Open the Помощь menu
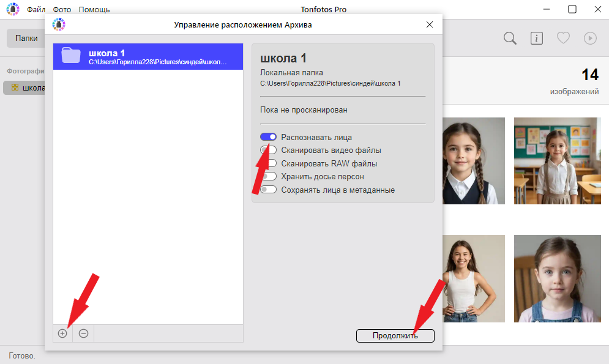Viewport: 609px width, 364px height. [x=94, y=9]
